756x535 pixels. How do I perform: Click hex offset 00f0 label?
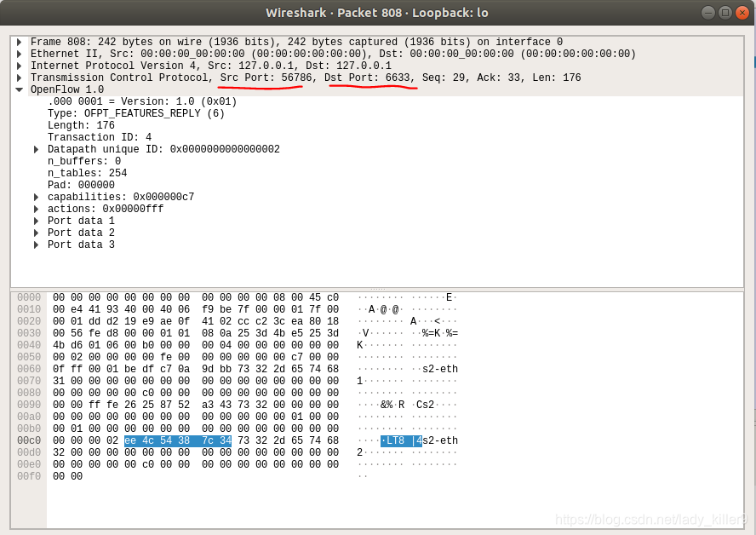point(29,476)
